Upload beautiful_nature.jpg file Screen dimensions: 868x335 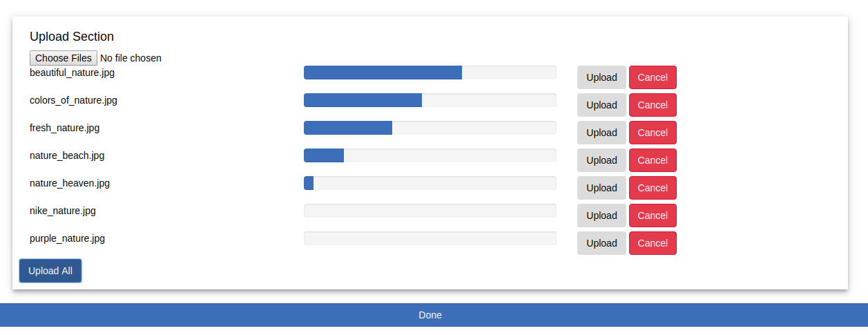(601, 77)
